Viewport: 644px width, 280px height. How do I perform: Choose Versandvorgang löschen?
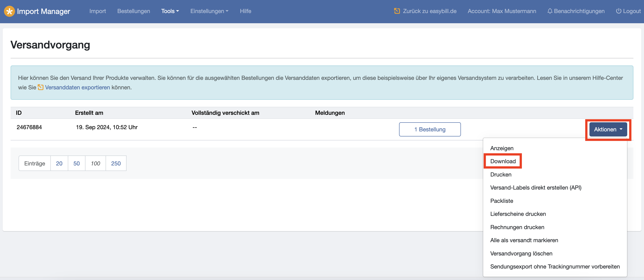coord(521,253)
